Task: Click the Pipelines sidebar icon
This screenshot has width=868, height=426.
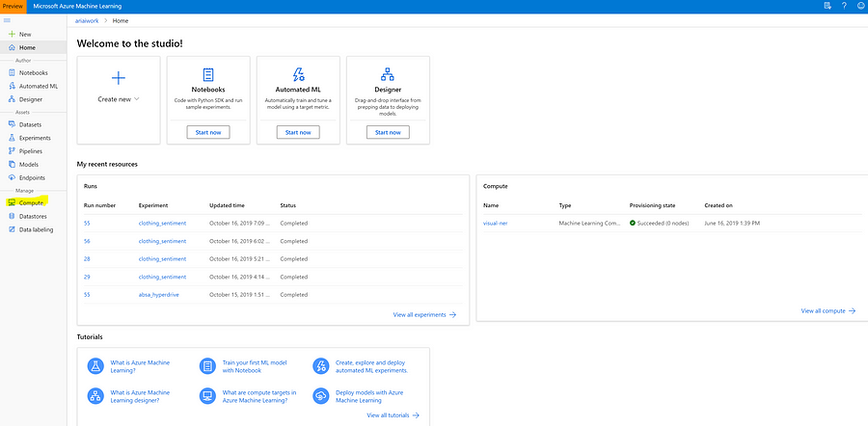Action: [12, 151]
